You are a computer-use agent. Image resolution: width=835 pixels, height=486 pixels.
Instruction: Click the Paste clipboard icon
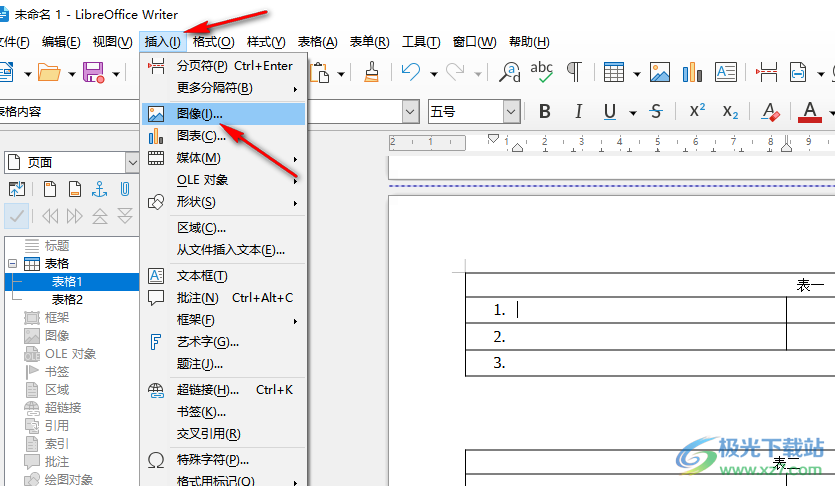(x=320, y=72)
